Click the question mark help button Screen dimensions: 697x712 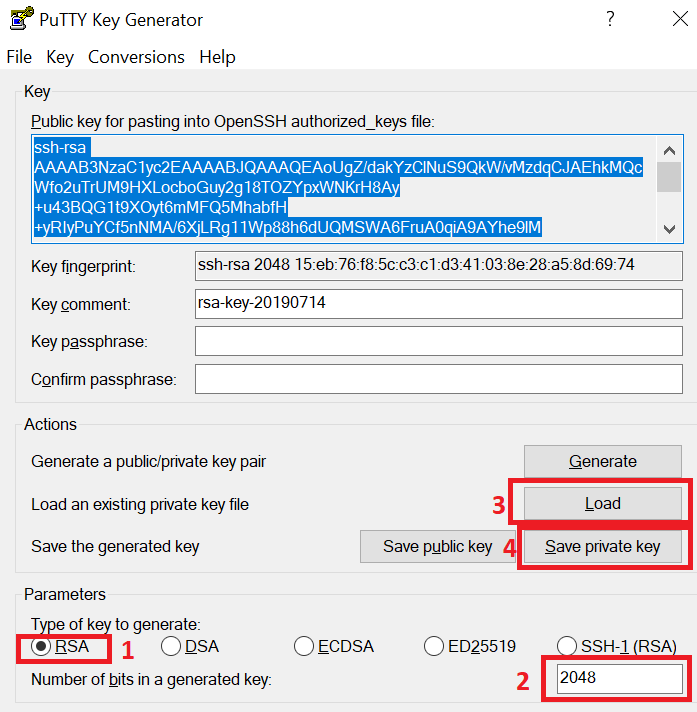[610, 19]
